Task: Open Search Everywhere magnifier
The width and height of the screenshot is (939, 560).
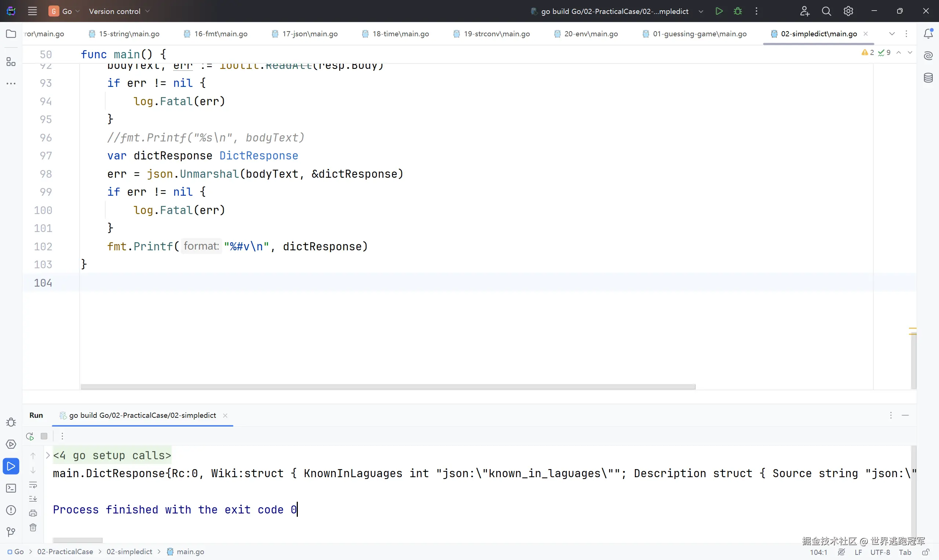Action: (826, 11)
